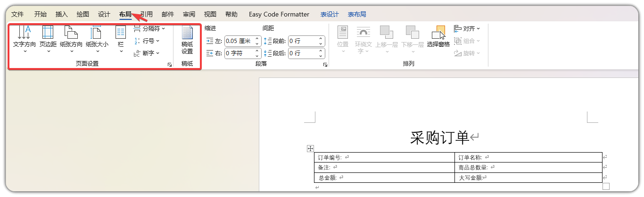Open the 对齐 align dropdown

pos(467,29)
